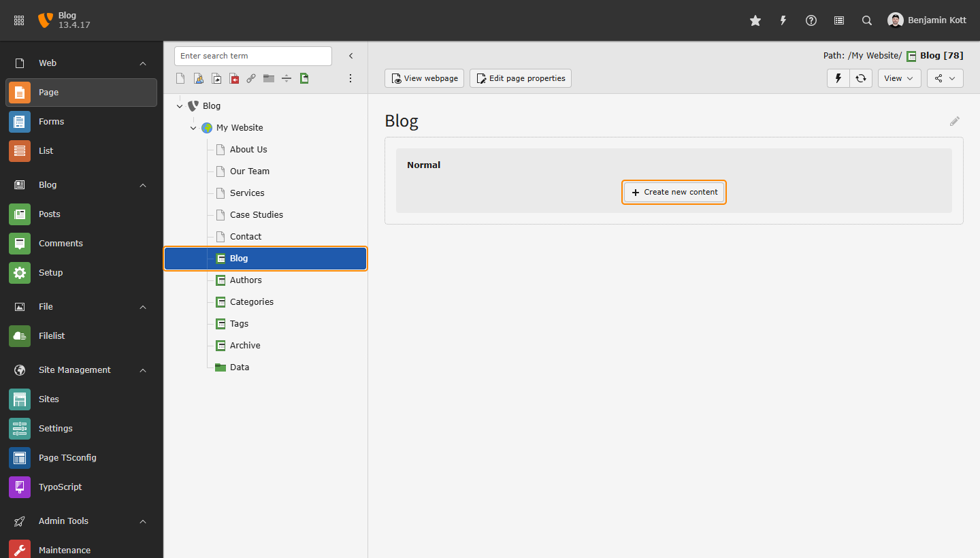Open the share dropdown button

pyautogui.click(x=945, y=78)
